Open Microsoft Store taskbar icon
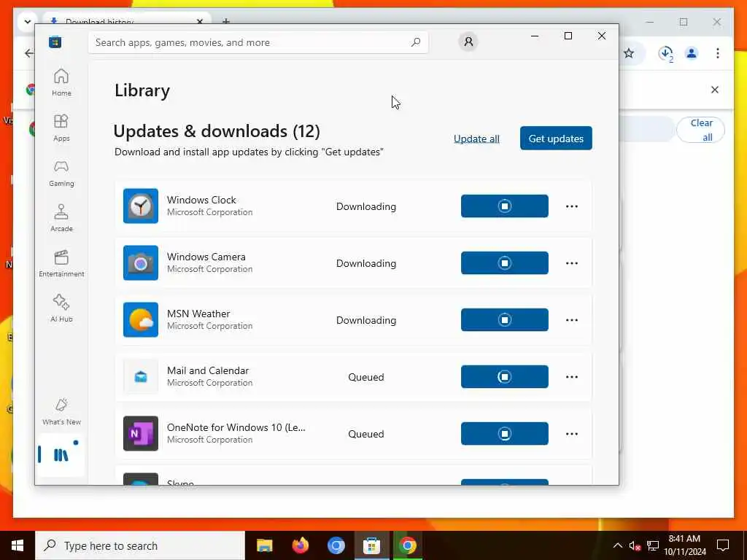Viewport: 747px width, 560px height. pyautogui.click(x=371, y=545)
